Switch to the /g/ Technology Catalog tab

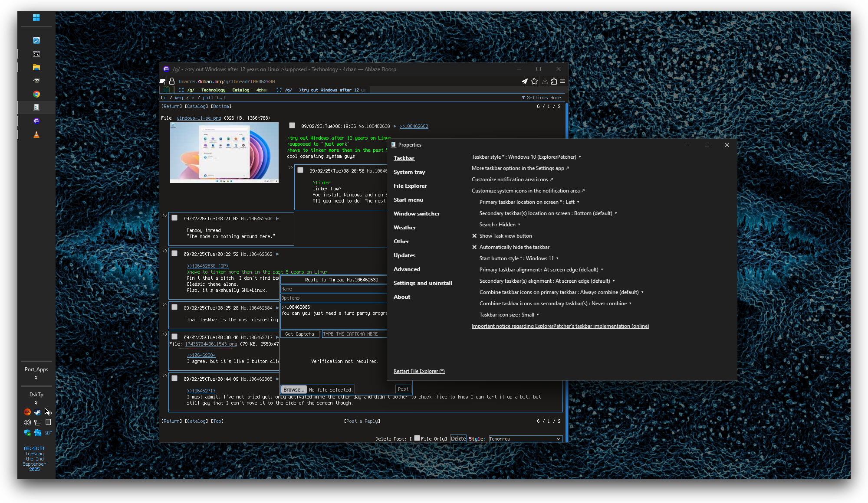(224, 90)
